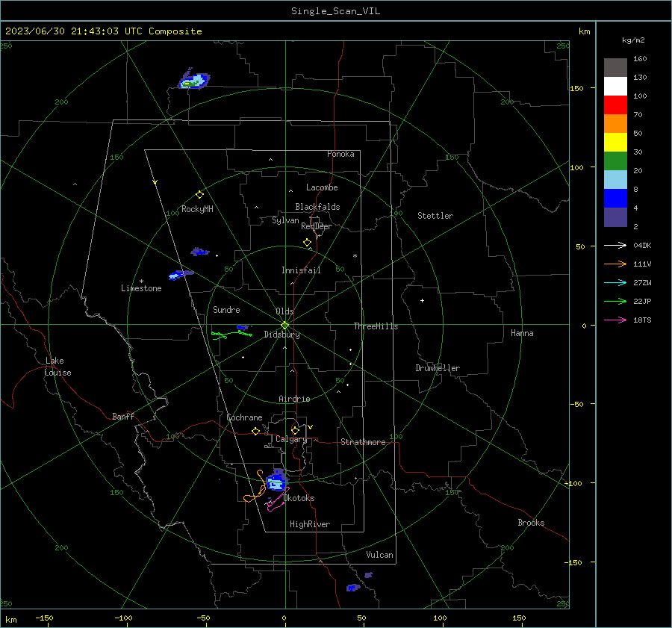Select the yellow diamond marker near Cochrane
Screen dimensions: 672x628
pyautogui.click(x=255, y=431)
